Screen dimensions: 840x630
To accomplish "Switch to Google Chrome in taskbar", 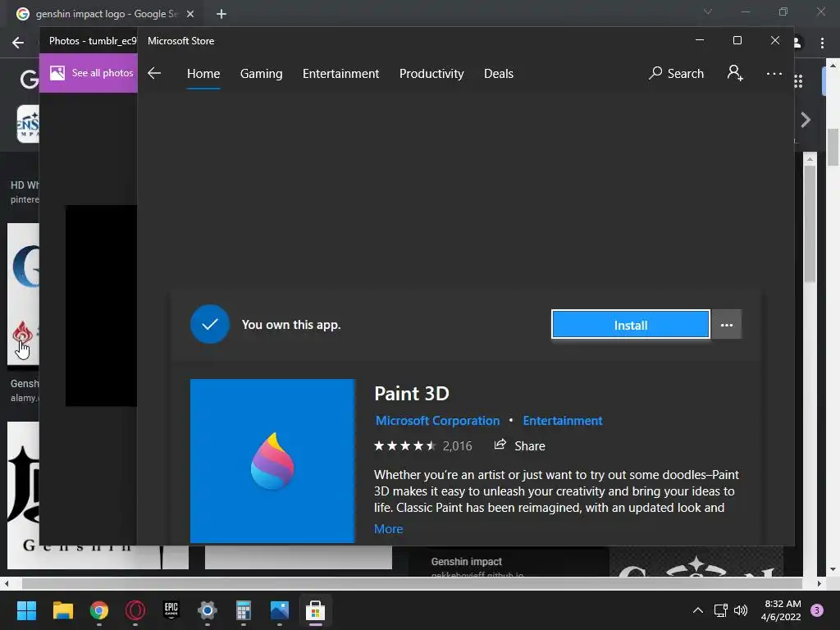I will pyautogui.click(x=99, y=610).
